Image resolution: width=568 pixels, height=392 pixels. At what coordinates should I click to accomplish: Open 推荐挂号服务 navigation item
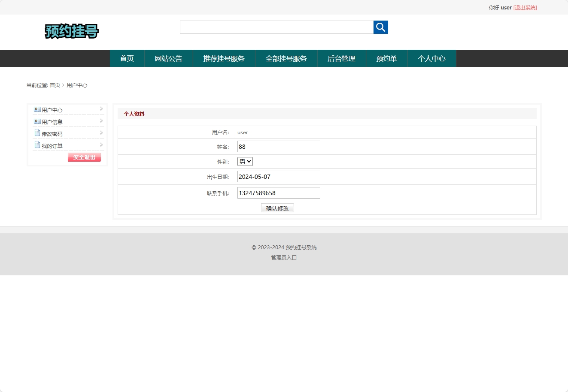point(224,58)
